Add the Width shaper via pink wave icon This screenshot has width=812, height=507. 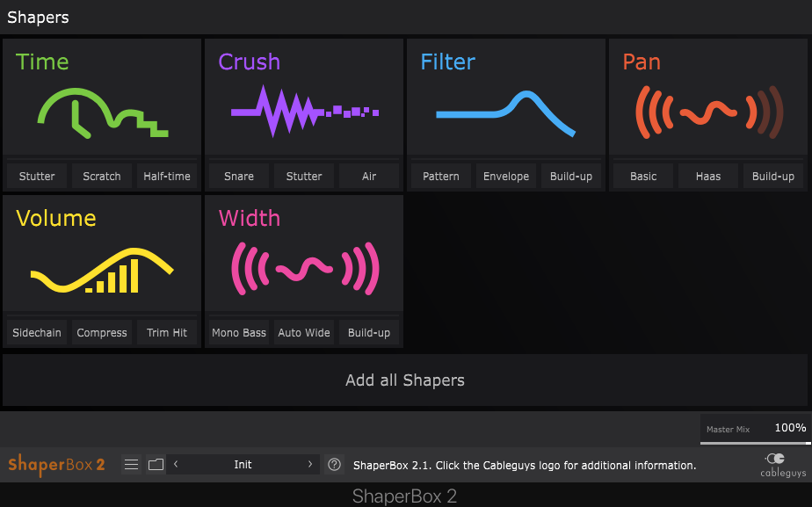point(305,269)
